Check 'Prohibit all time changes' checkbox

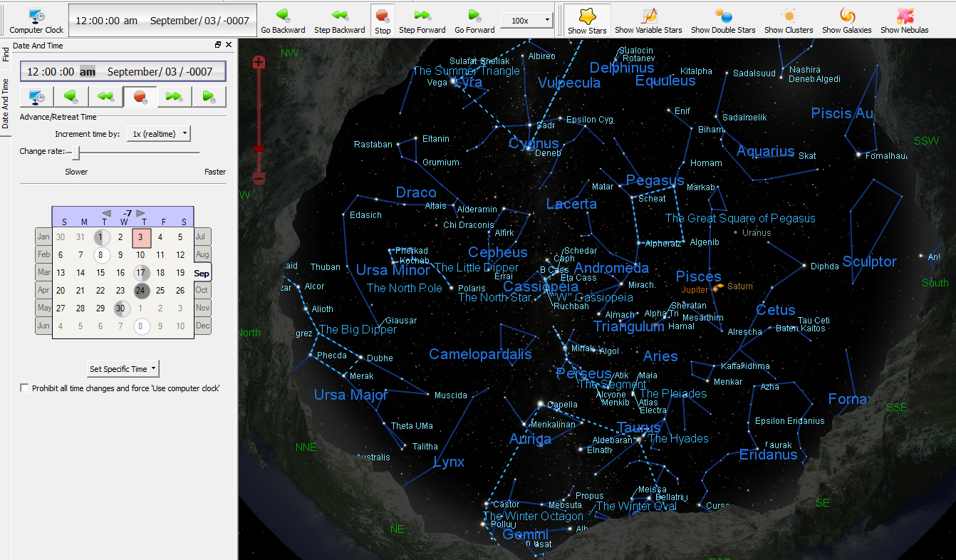point(25,388)
